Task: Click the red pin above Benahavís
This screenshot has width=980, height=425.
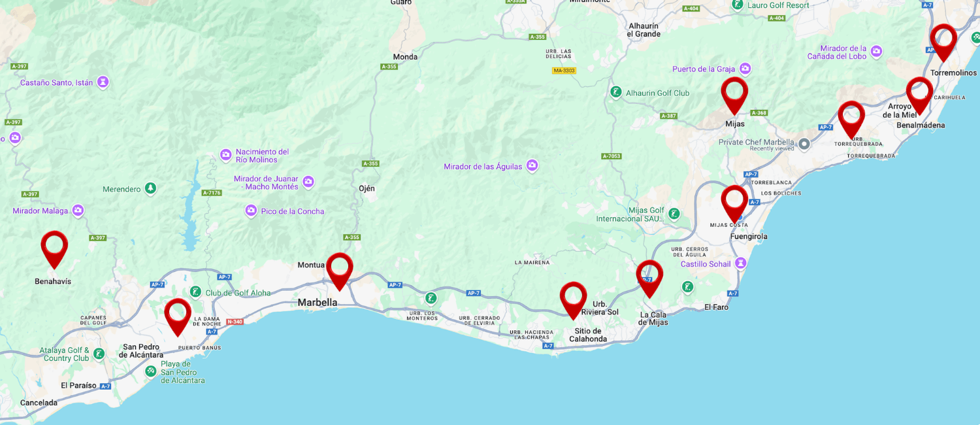Action: pos(54,249)
